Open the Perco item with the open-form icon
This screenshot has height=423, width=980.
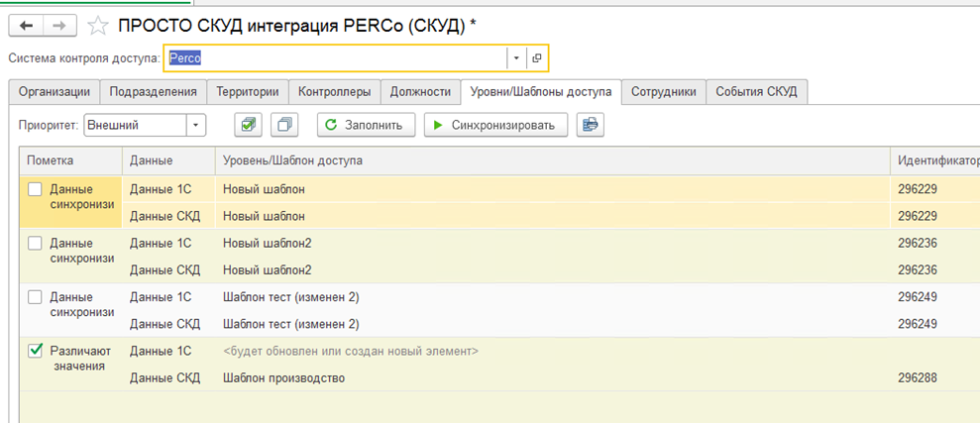click(537, 58)
